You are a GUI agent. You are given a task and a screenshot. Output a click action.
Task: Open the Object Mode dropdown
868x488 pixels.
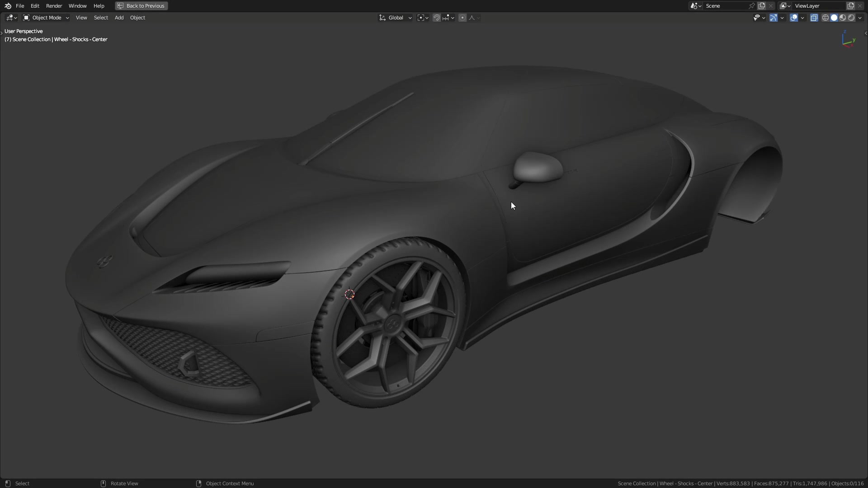click(46, 18)
